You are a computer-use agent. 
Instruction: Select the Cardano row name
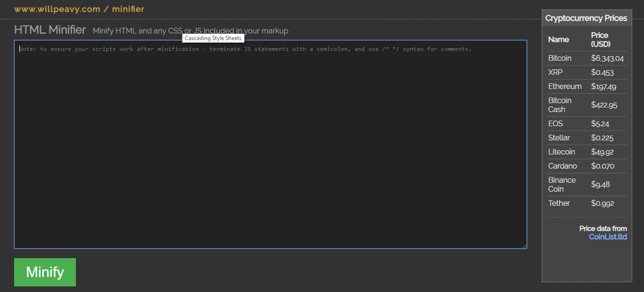(562, 166)
